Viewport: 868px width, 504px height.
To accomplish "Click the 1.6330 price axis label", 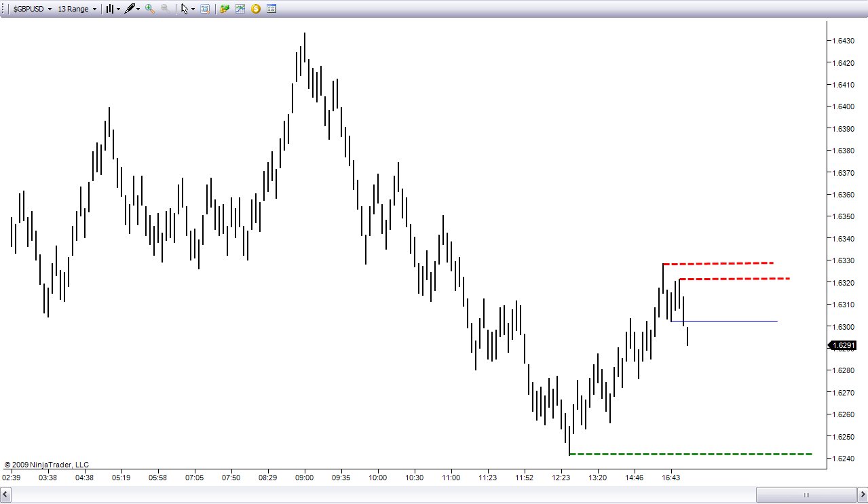I will [x=843, y=260].
